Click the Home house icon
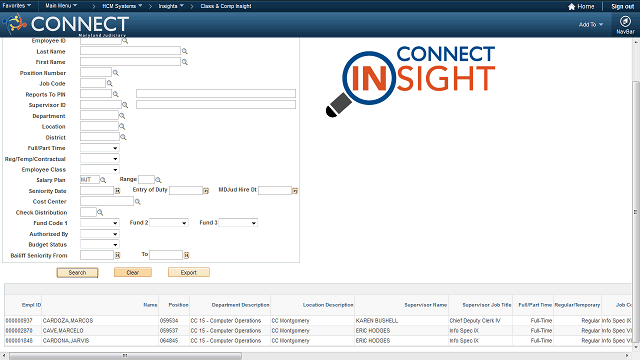The image size is (640, 360). [571, 7]
